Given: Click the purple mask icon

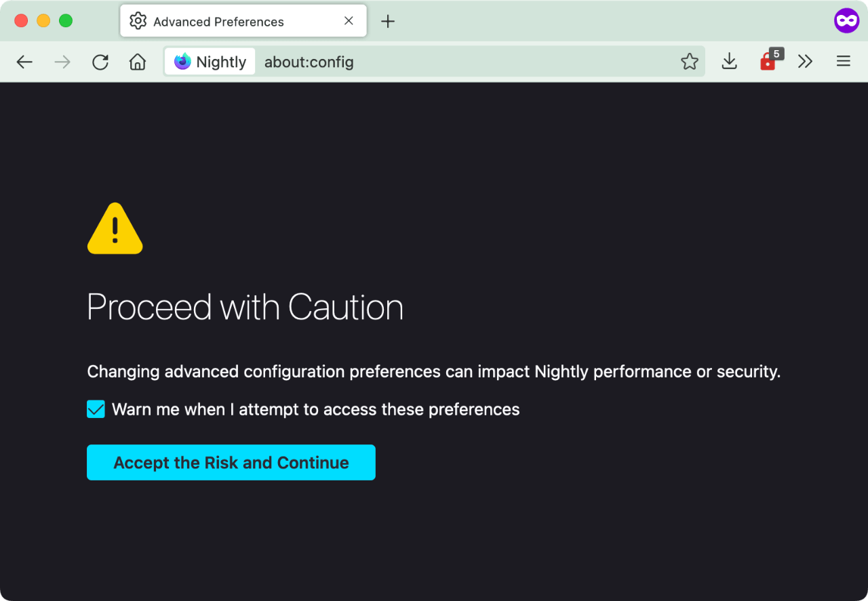Looking at the screenshot, I should point(846,20).
